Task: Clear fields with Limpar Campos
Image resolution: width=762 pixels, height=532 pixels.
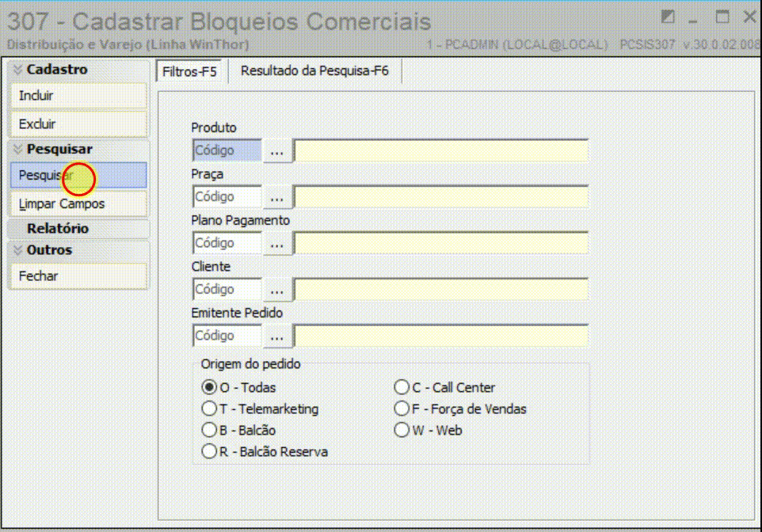Action: (x=78, y=203)
